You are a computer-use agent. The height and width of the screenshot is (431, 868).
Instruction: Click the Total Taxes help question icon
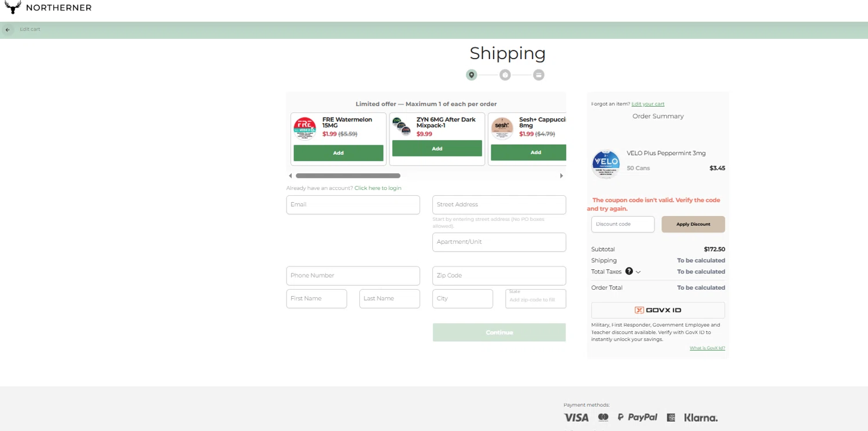tap(629, 271)
